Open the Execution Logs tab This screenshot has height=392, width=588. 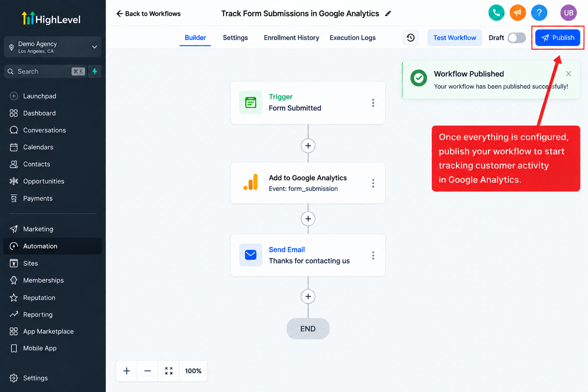353,38
